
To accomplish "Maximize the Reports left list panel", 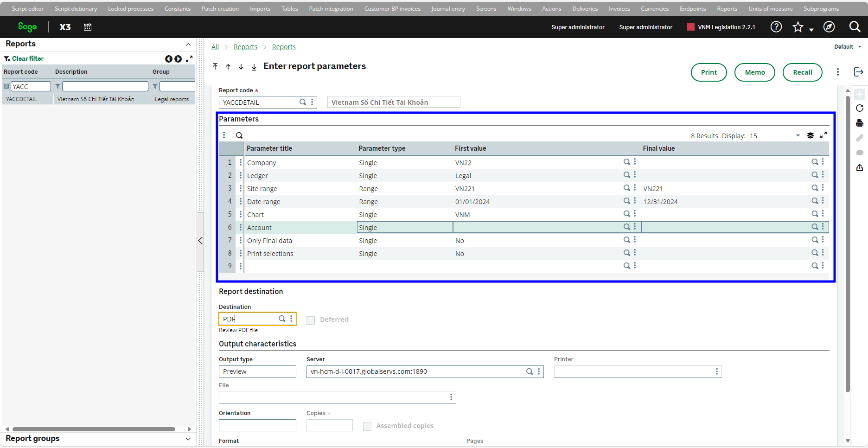I will [x=189, y=59].
